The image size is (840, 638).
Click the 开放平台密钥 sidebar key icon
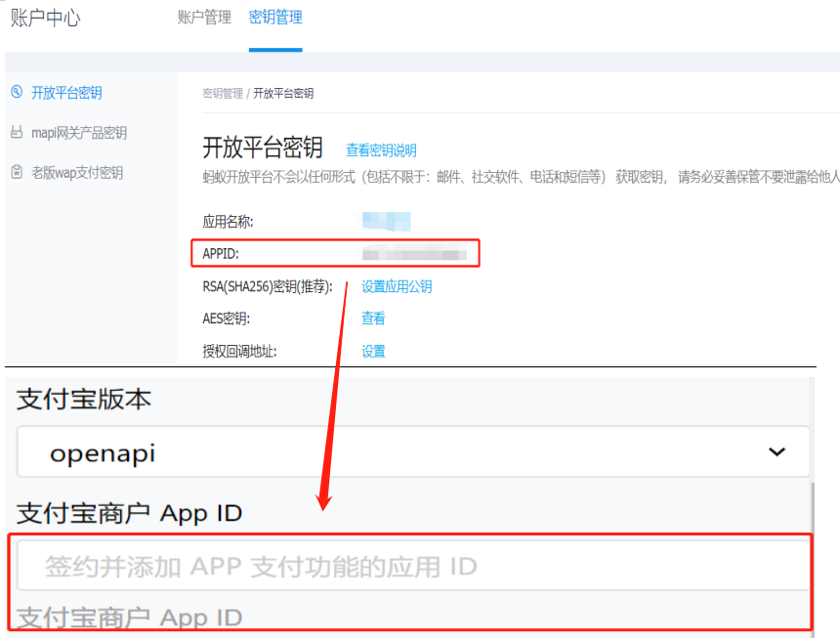[17, 92]
